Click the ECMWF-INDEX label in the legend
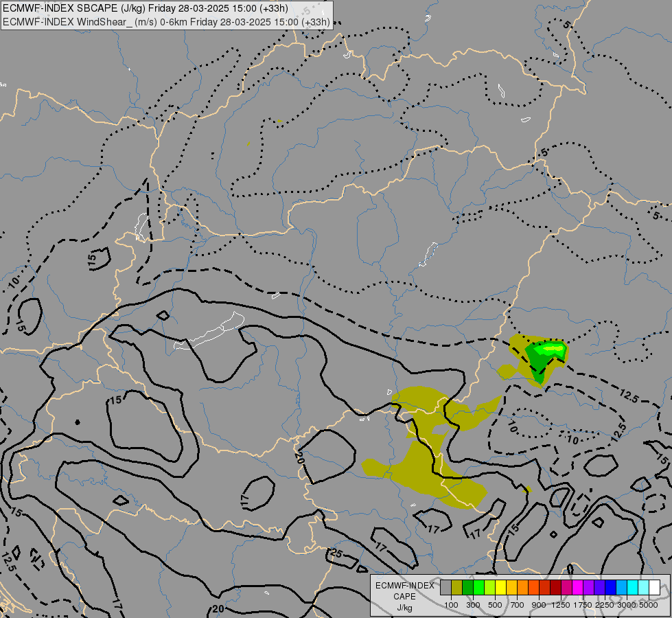Viewport: 672px width, 618px height. tap(405, 586)
